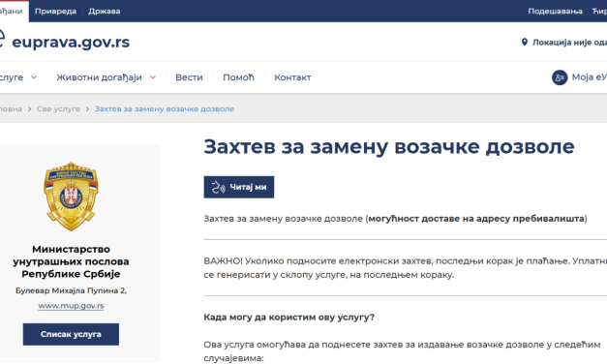Click the read-aloud speaker icon

pos(218,187)
